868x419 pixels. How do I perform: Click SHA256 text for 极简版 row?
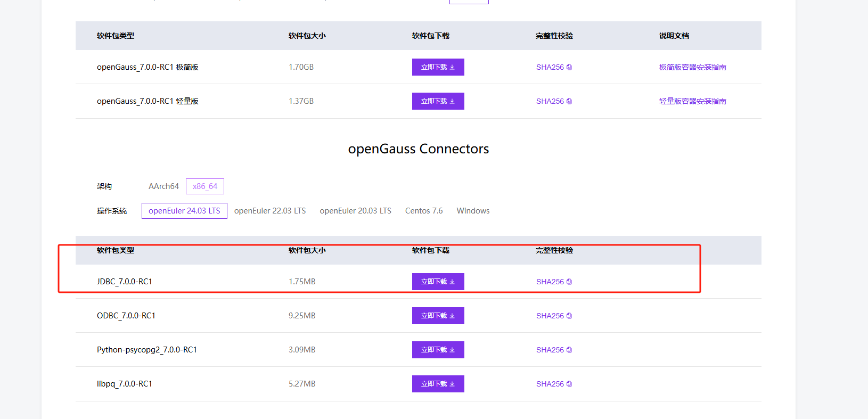click(x=550, y=67)
